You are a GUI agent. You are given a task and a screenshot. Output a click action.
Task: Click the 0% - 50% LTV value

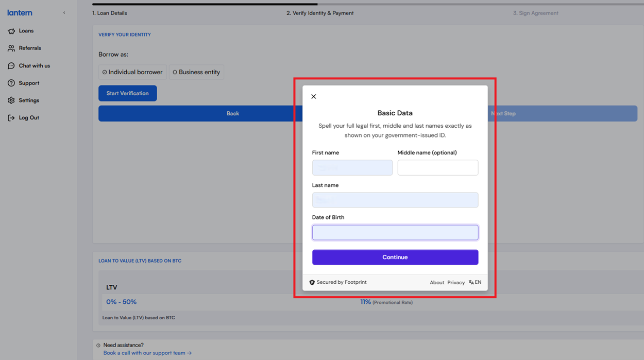tap(122, 302)
